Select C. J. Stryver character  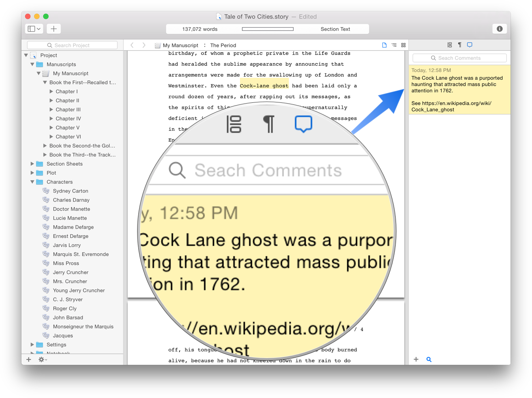click(68, 300)
